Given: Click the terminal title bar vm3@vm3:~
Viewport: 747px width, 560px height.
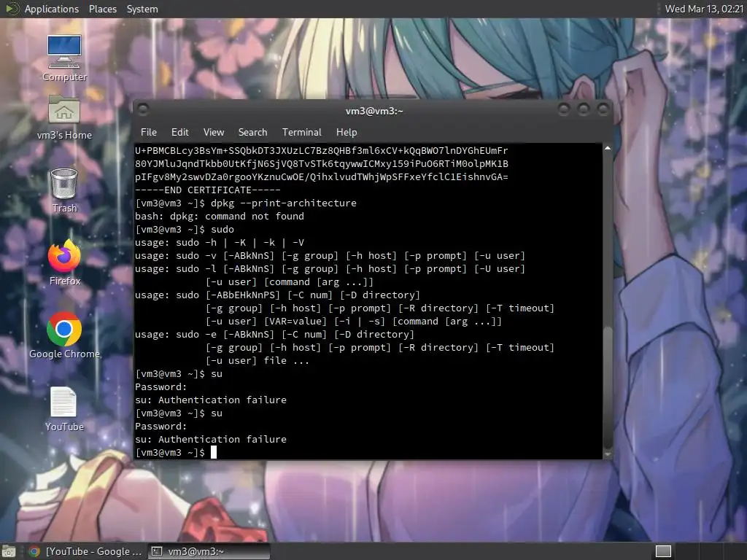Looking at the screenshot, I should click(374, 111).
